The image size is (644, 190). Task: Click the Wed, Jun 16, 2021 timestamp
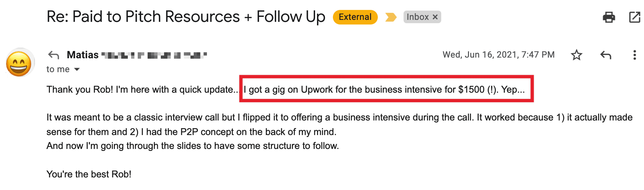tap(498, 55)
